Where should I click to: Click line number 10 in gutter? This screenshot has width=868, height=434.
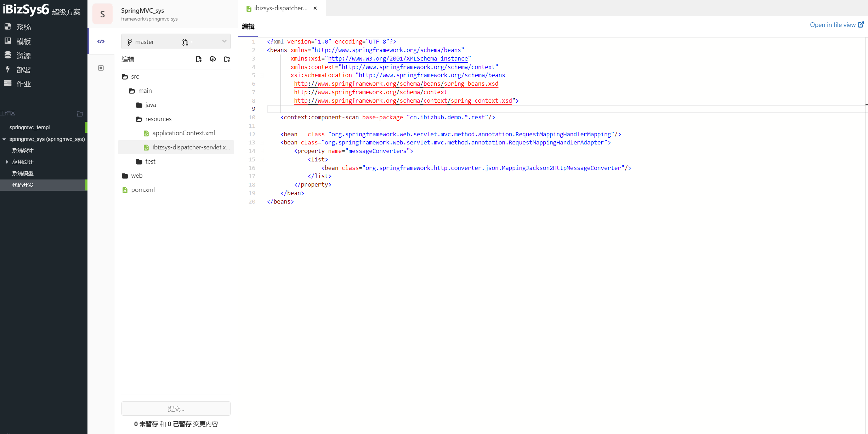click(252, 118)
